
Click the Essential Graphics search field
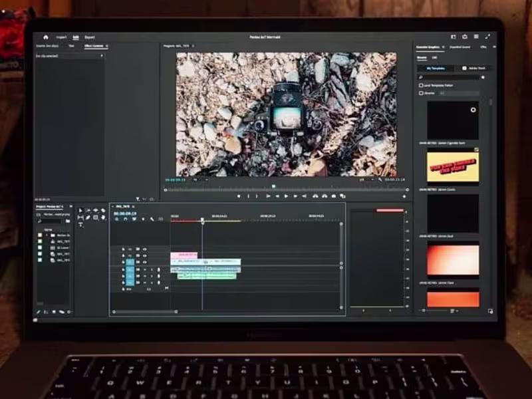(x=448, y=77)
